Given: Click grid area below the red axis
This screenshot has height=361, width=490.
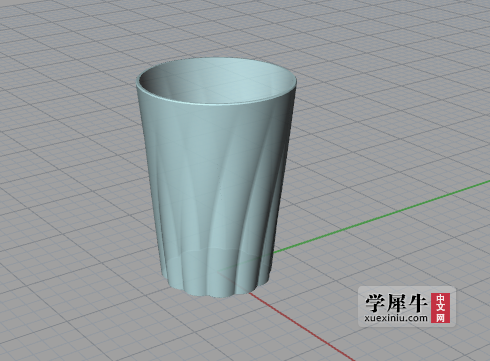Looking at the screenshot, I should (x=200, y=333).
